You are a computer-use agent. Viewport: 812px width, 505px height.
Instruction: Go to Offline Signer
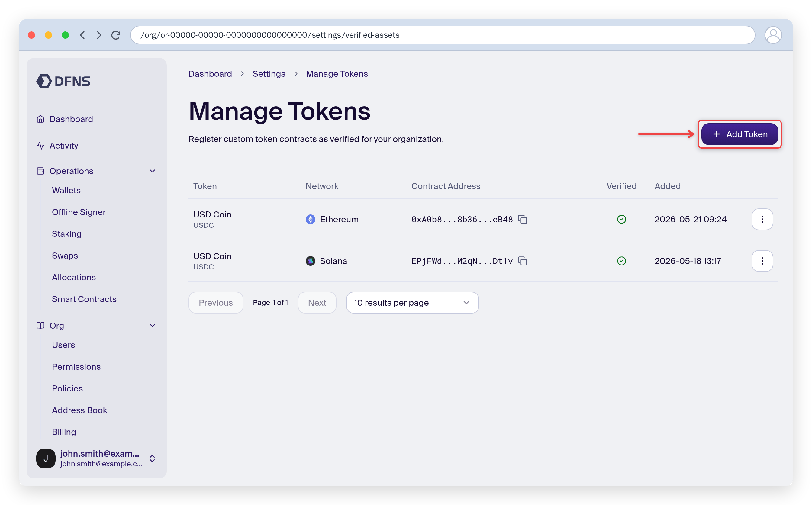[79, 212]
